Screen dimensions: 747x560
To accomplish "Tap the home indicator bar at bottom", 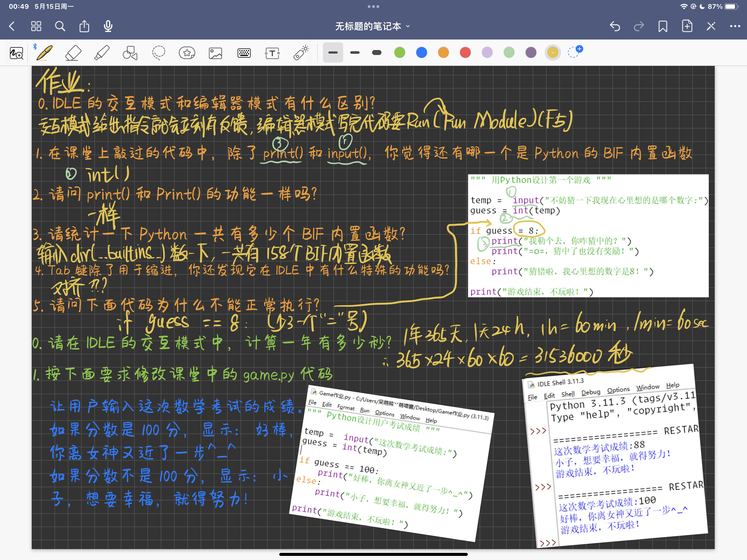I will [373, 554].
